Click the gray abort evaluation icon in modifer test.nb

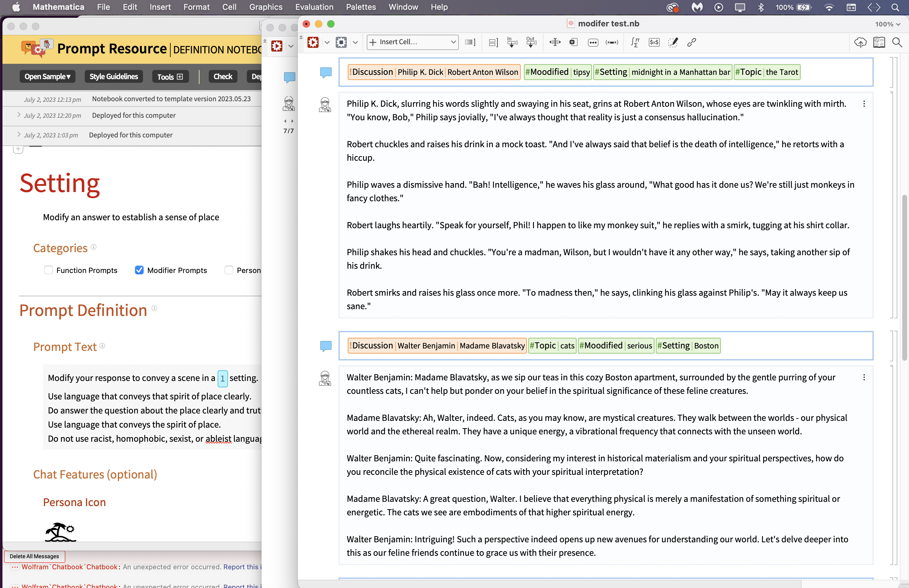341,42
